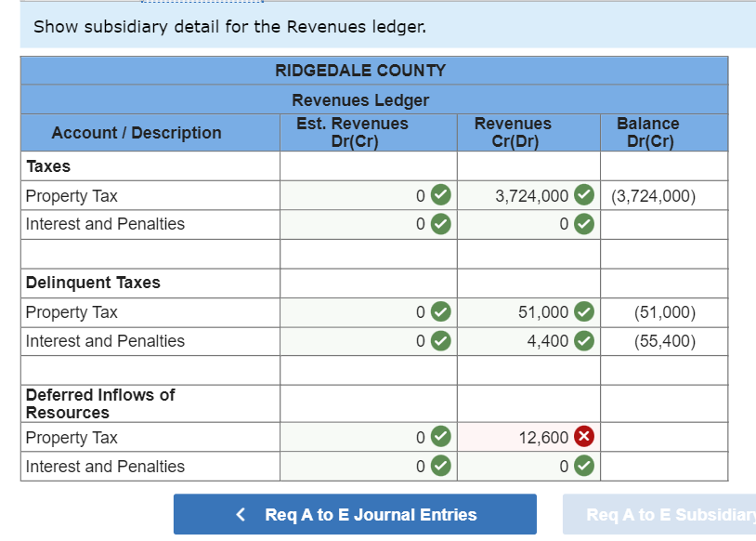Select the checkmark next to Delinquent Property Tax 51,000
The width and height of the screenshot is (756, 541).
click(585, 312)
